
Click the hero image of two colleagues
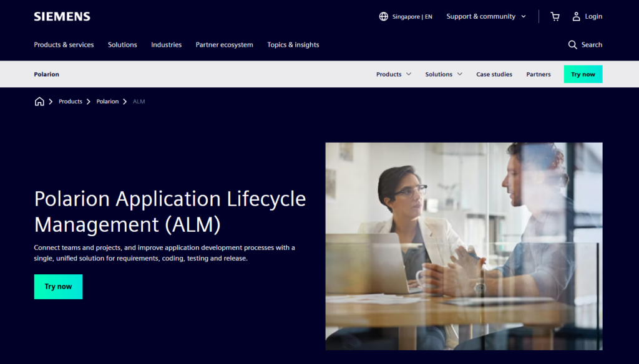coord(464,246)
